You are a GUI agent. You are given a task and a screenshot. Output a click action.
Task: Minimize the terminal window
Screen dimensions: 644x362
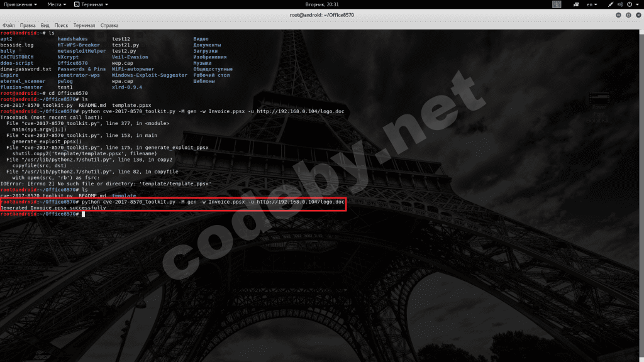tap(619, 15)
